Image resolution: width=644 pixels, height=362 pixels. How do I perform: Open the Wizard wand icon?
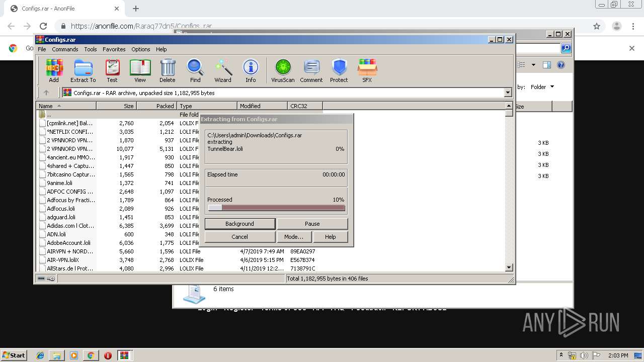pos(223,71)
